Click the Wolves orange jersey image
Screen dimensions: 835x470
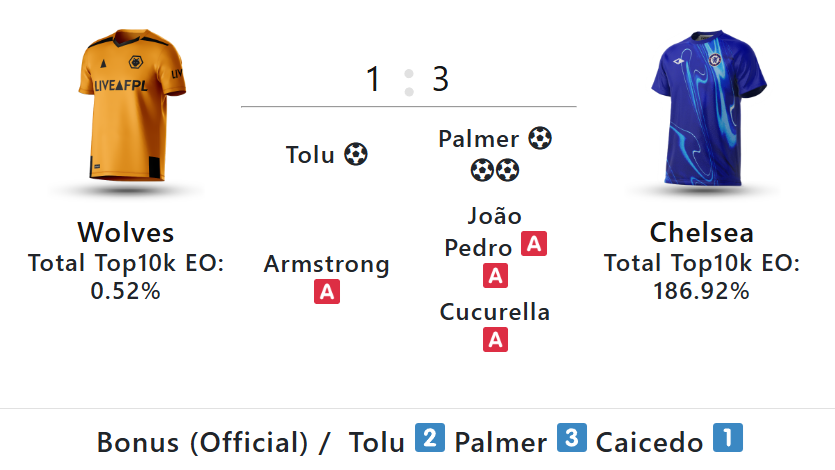coord(127,109)
